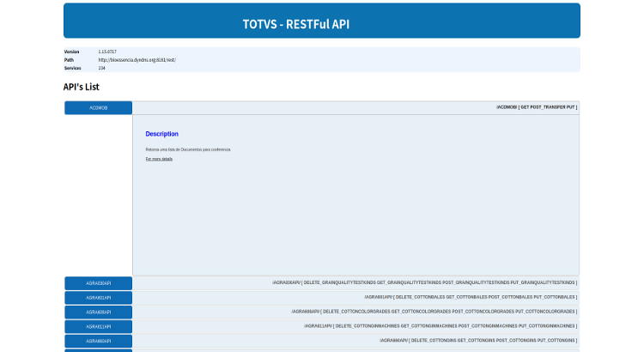Collapse the ACDMOB API tab
The image size is (644, 352).
click(x=98, y=107)
